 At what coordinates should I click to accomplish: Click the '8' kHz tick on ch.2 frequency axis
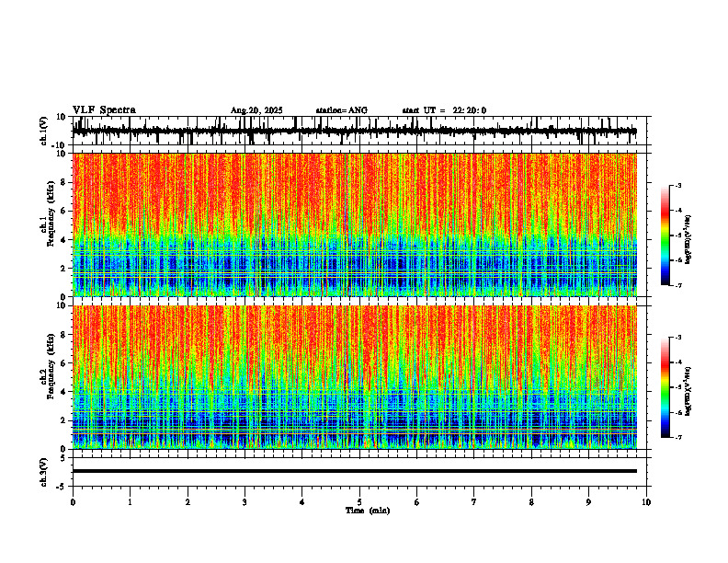[x=64, y=335]
